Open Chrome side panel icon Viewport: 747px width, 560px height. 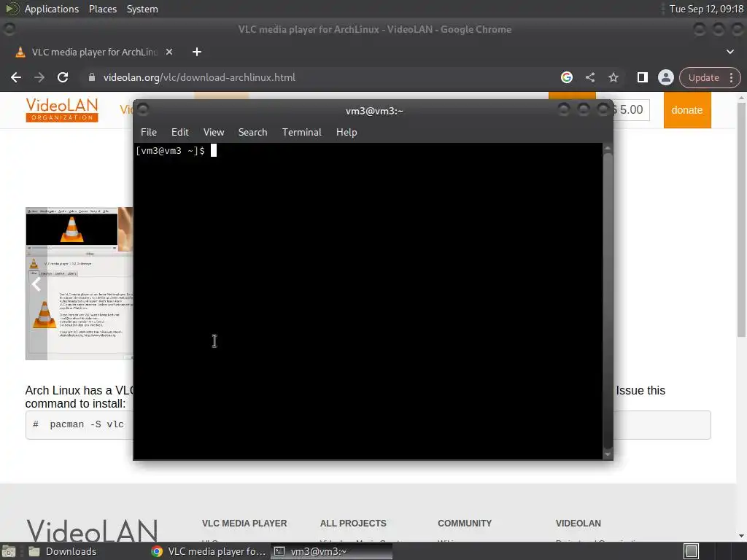tap(642, 77)
